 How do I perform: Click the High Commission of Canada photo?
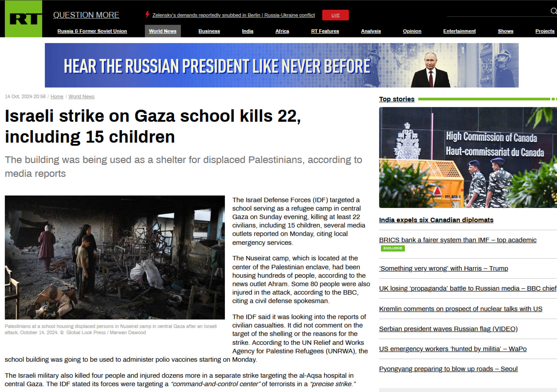click(468, 157)
